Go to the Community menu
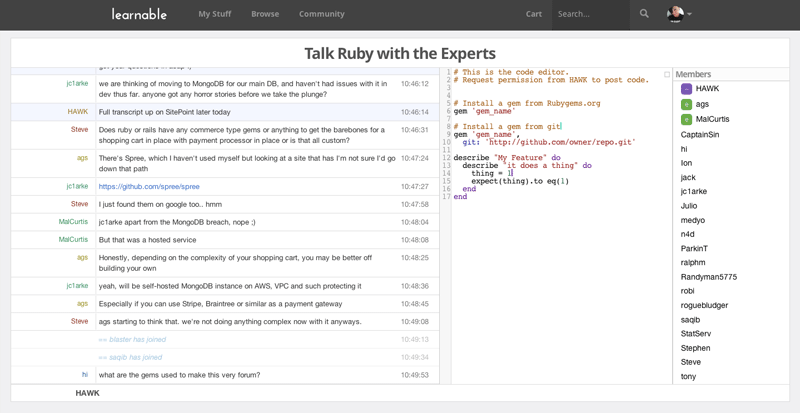This screenshot has width=800, height=413. 322,14
